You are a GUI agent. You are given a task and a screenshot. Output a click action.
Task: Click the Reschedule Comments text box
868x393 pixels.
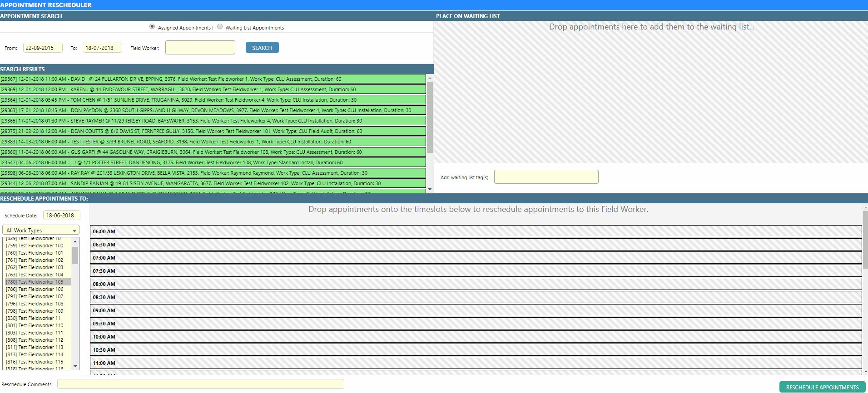click(200, 384)
